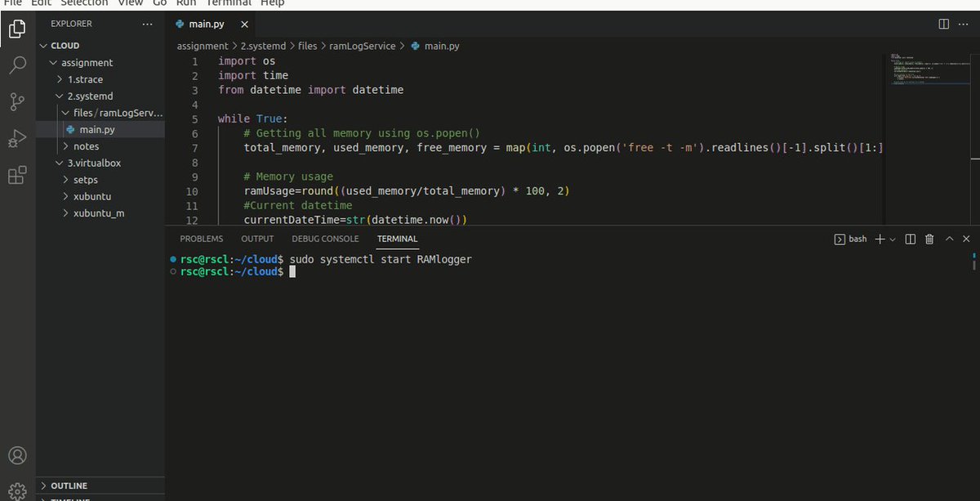The image size is (980, 501).
Task: Open the Help menu
Action: (x=272, y=3)
